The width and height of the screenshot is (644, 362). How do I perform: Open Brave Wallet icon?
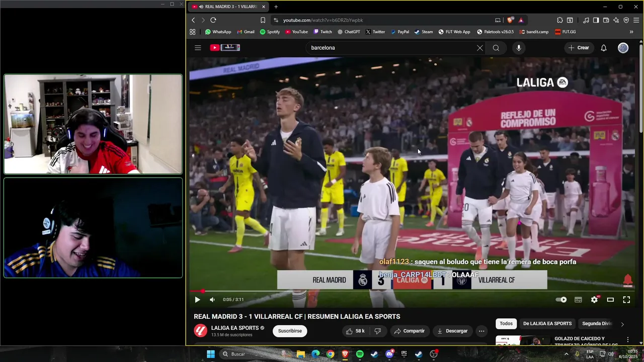tap(606, 20)
